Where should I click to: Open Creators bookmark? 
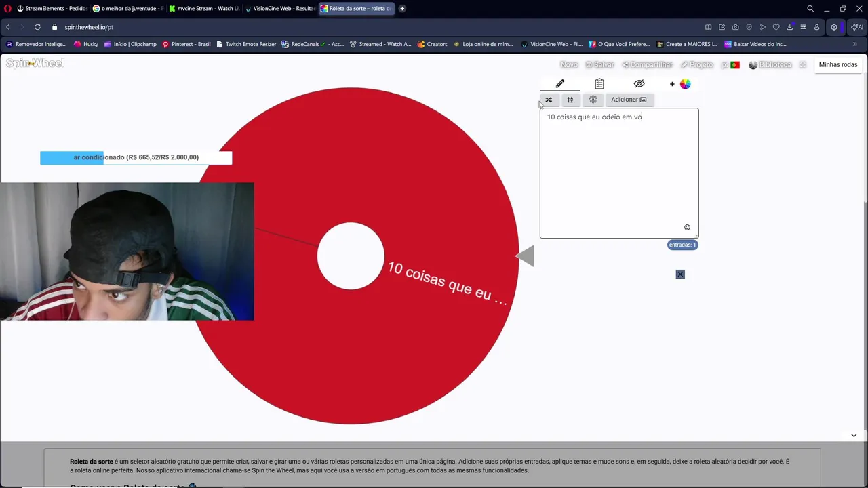(x=432, y=44)
